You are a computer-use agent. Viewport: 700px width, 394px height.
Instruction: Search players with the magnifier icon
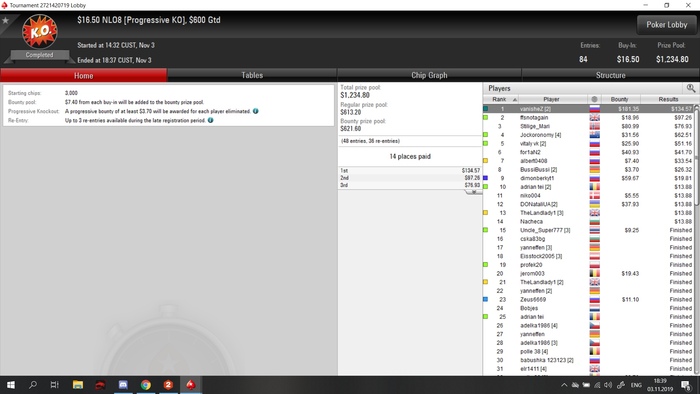[691, 88]
